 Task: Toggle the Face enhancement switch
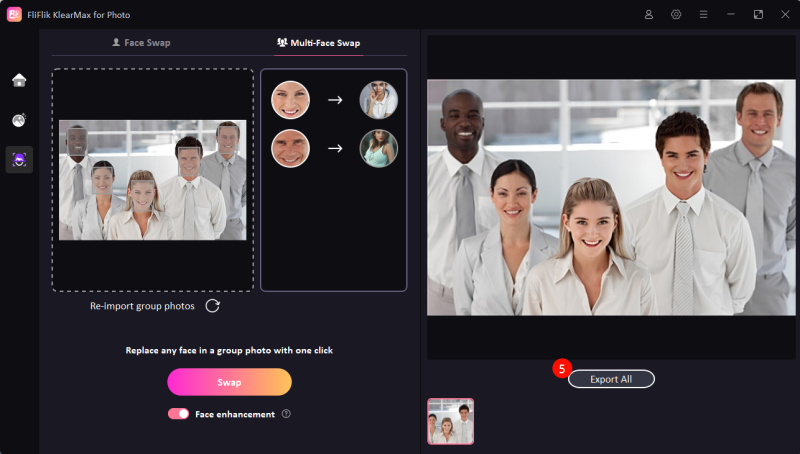pos(178,414)
